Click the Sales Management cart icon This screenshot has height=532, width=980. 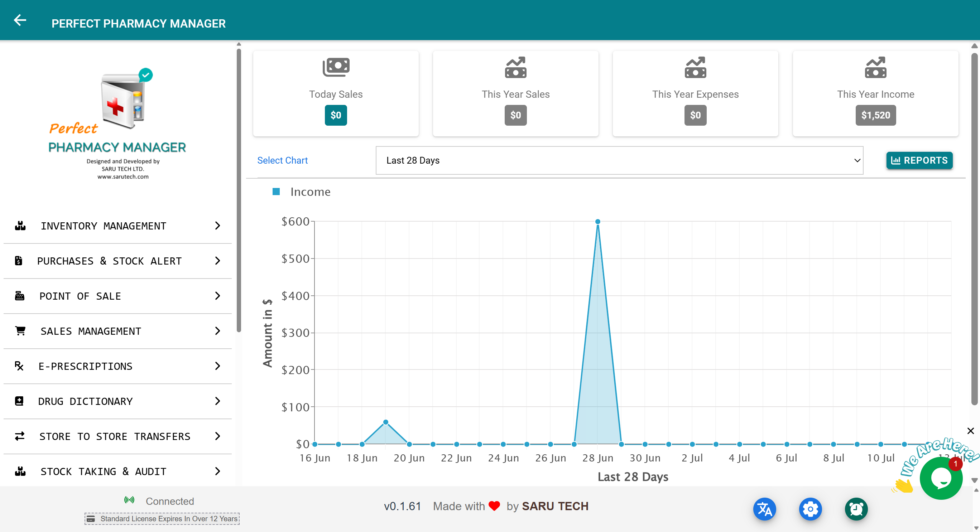coord(20,331)
